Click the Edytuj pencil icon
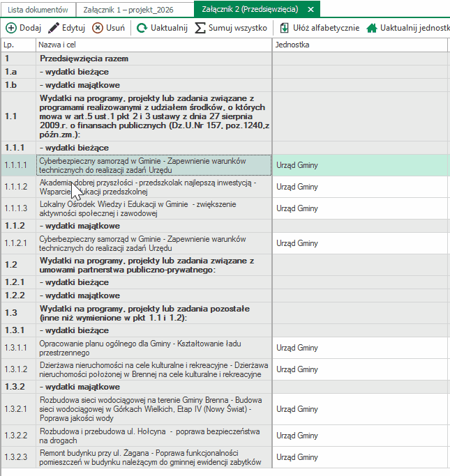 (54, 28)
